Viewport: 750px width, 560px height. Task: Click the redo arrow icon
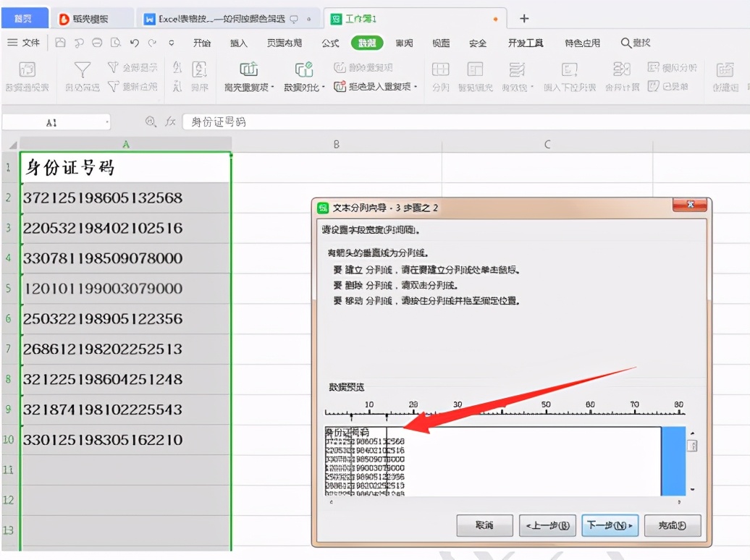(x=153, y=43)
